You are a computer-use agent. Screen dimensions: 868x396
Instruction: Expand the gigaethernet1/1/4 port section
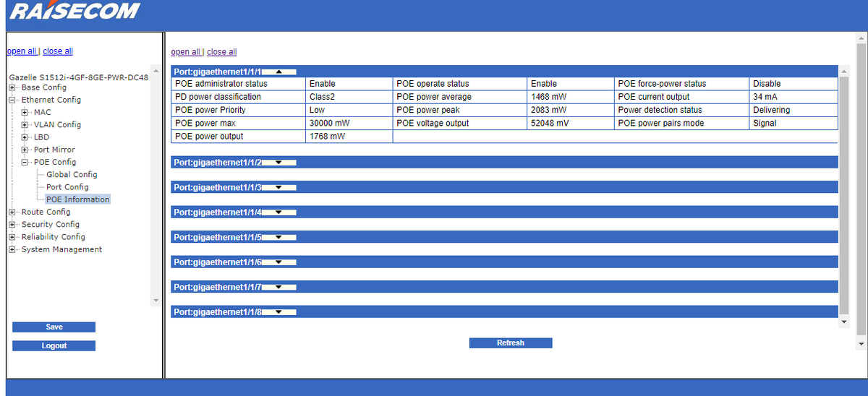[x=281, y=212]
